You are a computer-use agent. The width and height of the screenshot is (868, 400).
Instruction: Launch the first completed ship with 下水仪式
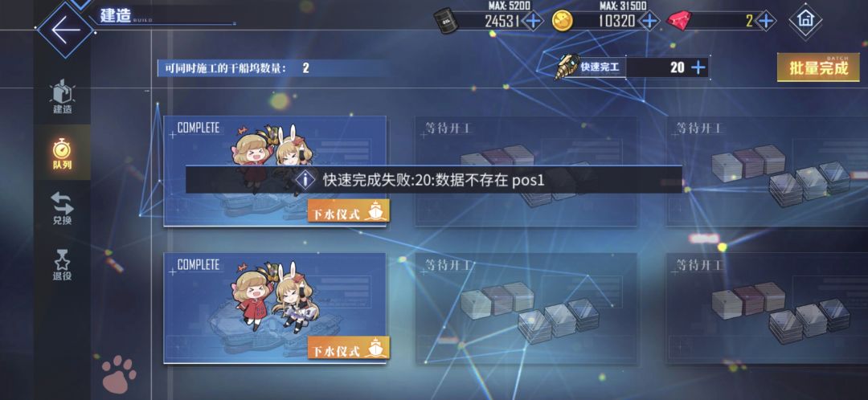[349, 211]
